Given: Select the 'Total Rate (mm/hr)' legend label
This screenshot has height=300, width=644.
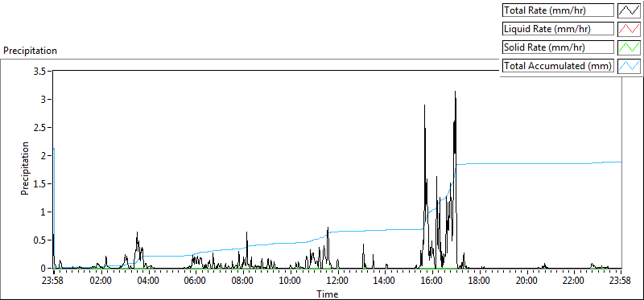Looking at the screenshot, I should [x=558, y=10].
